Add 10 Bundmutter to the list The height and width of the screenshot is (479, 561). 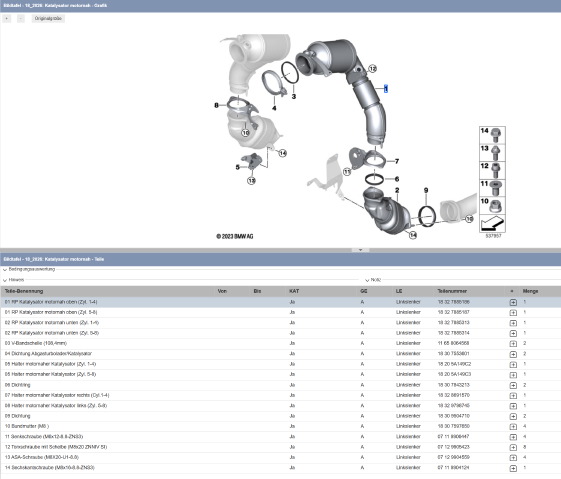coord(513,426)
